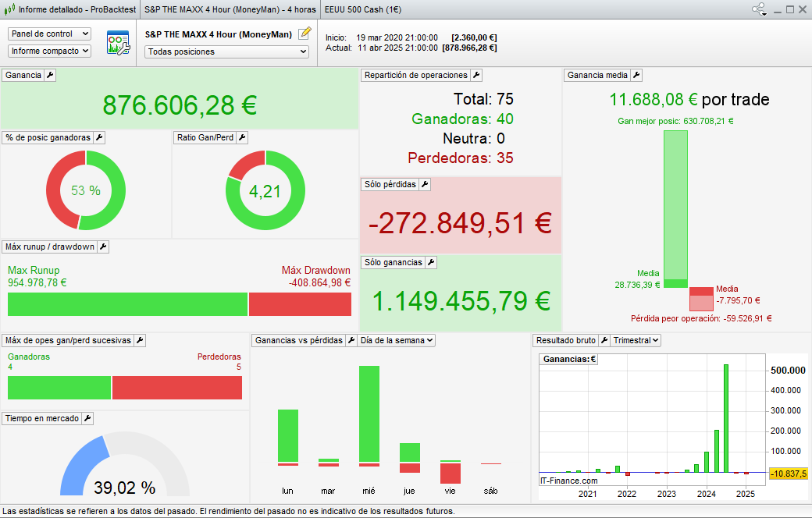Open settings wrench for % de posic ganadoras

(x=99, y=137)
